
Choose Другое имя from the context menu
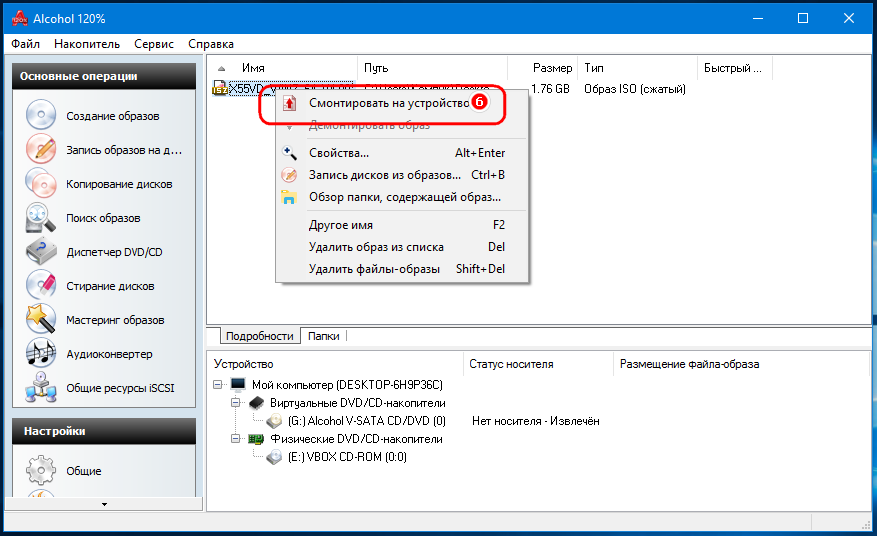[402, 225]
